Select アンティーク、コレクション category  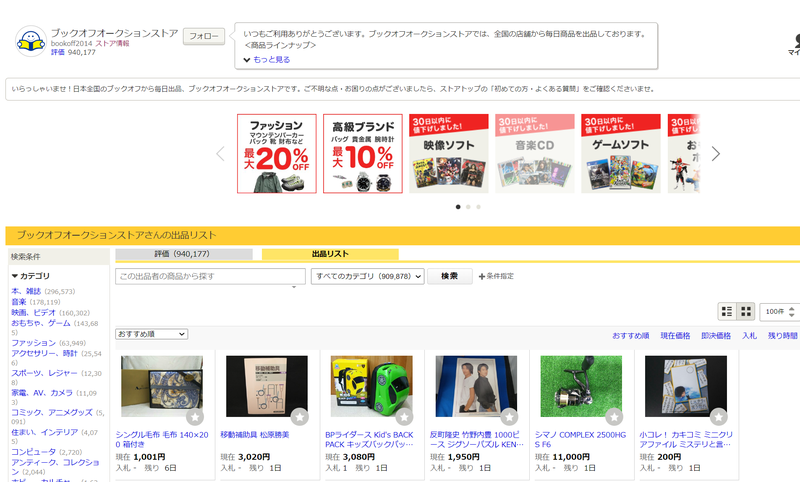pyautogui.click(x=55, y=467)
